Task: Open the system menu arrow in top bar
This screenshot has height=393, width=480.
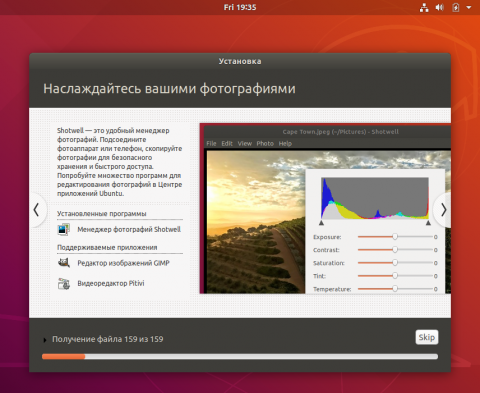Action: tap(469, 7)
